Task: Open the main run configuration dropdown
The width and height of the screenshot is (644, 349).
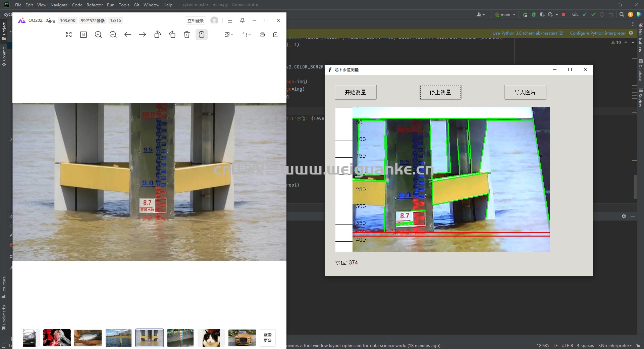Action: click(505, 14)
